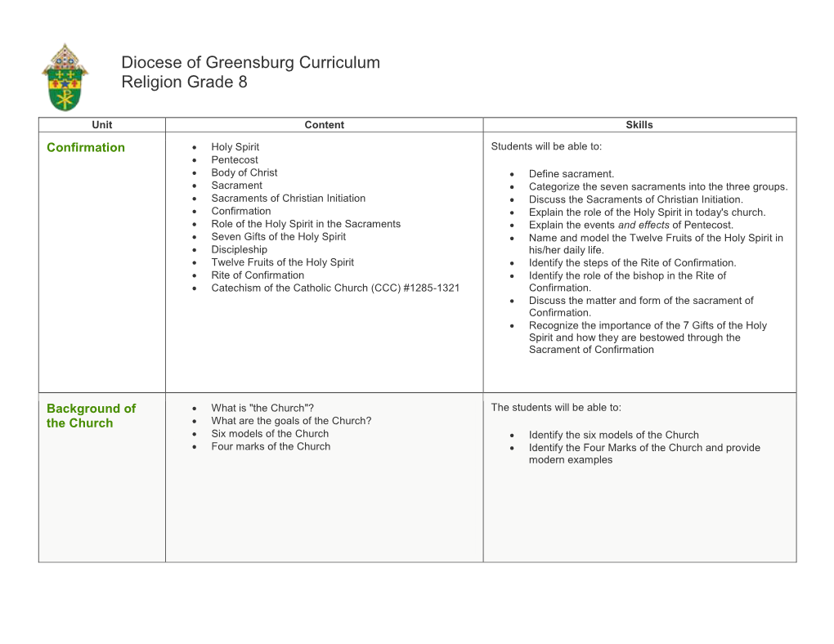The image size is (834, 644).
Task: Click 'Identify the steps of the Rite' skill
Action: point(632,263)
